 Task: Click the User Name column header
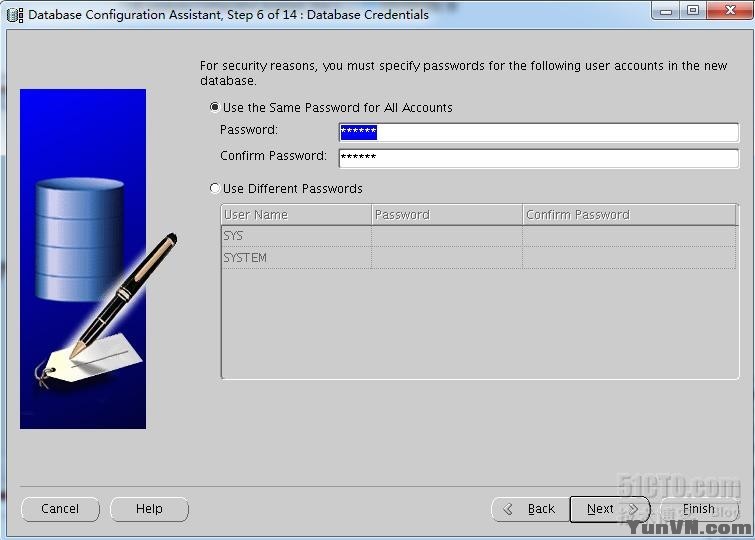296,215
